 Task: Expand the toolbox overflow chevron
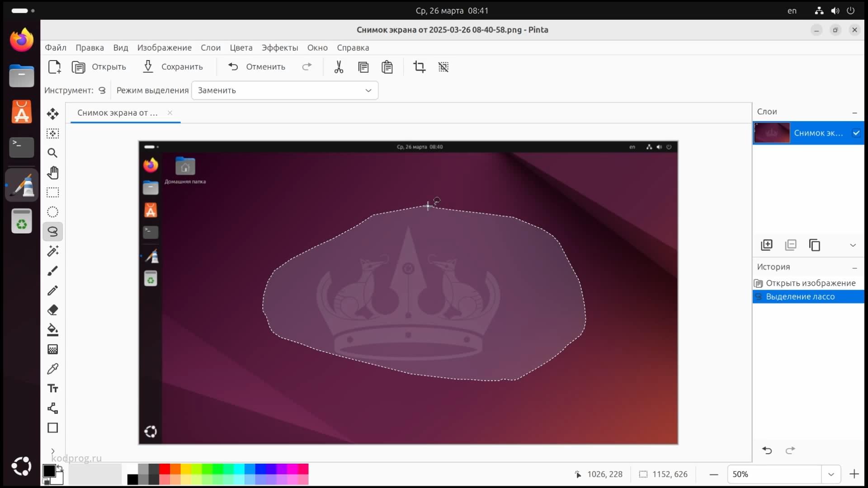pyautogui.click(x=52, y=451)
